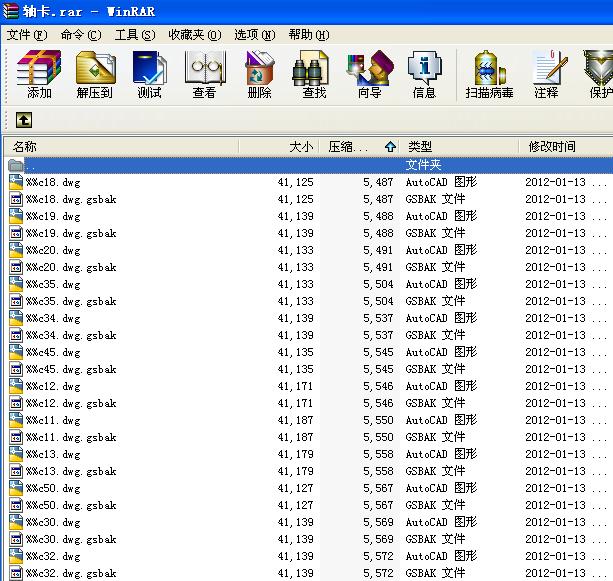Select file %%c30.dwg.gsbak
This screenshot has width=613, height=581.
71,539
